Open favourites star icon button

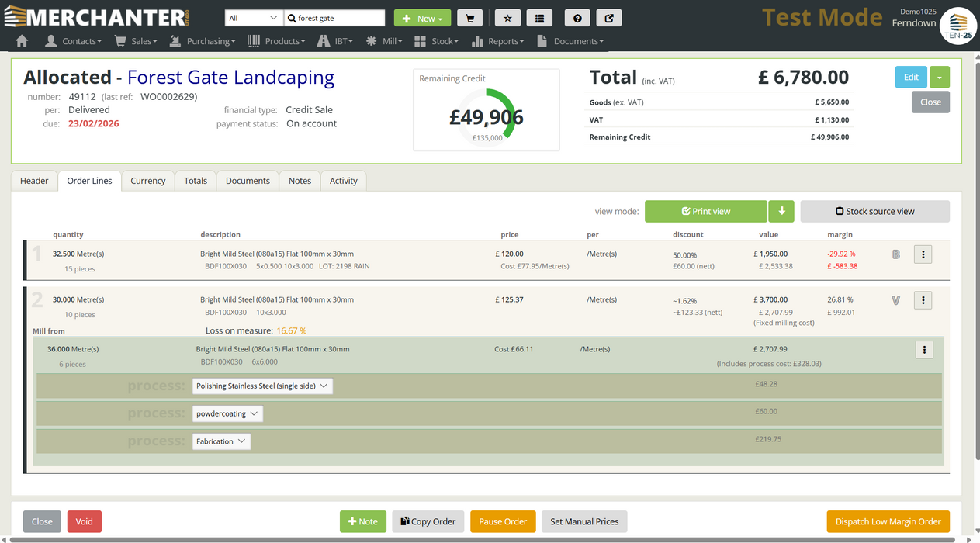pyautogui.click(x=507, y=19)
